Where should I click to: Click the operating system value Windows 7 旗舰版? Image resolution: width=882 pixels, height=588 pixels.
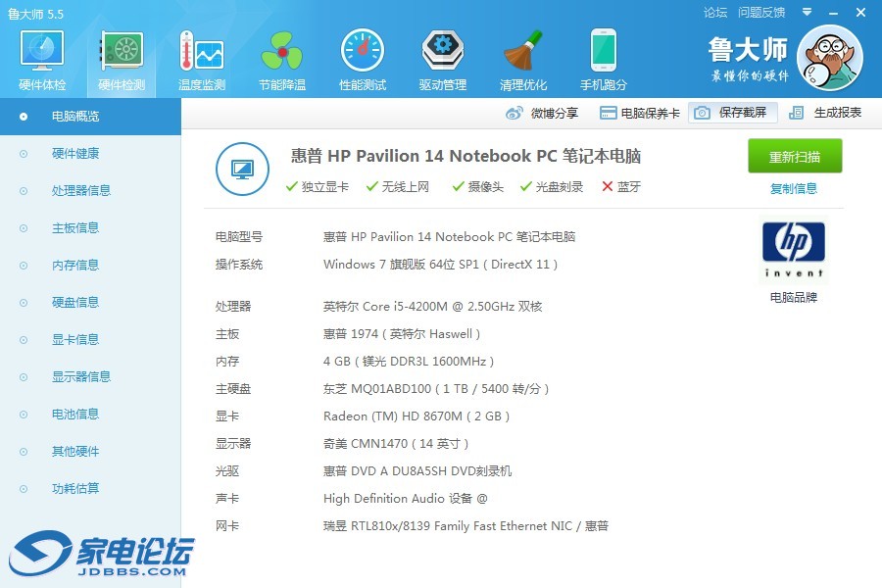tap(440, 265)
